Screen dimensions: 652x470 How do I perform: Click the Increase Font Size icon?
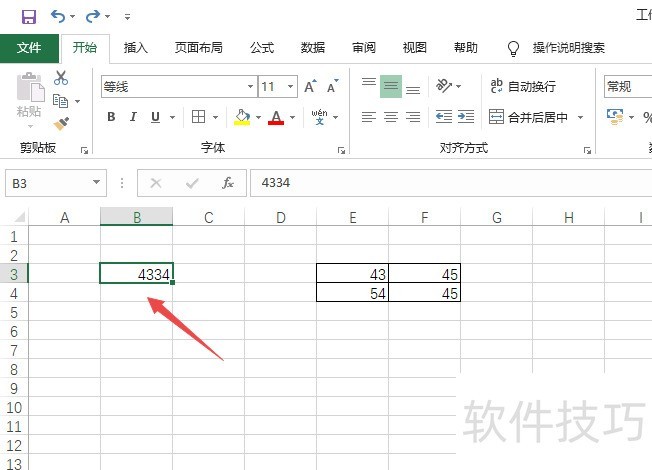[310, 87]
